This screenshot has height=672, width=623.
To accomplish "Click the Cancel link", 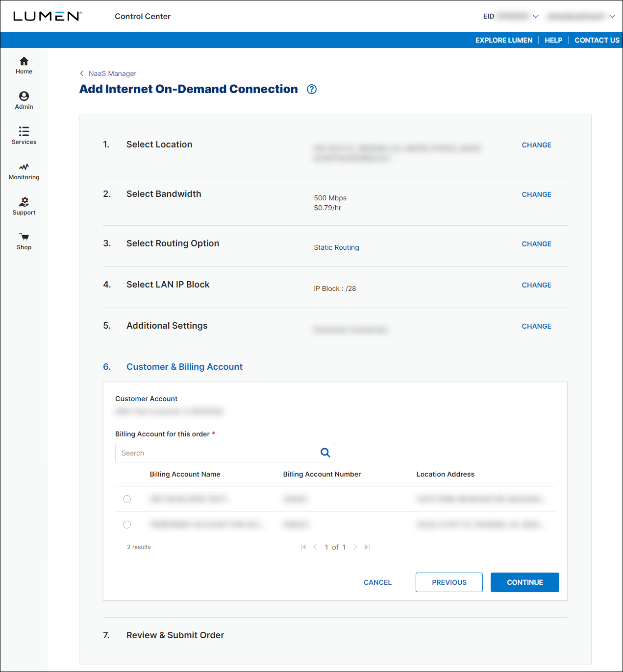I will click(x=377, y=582).
